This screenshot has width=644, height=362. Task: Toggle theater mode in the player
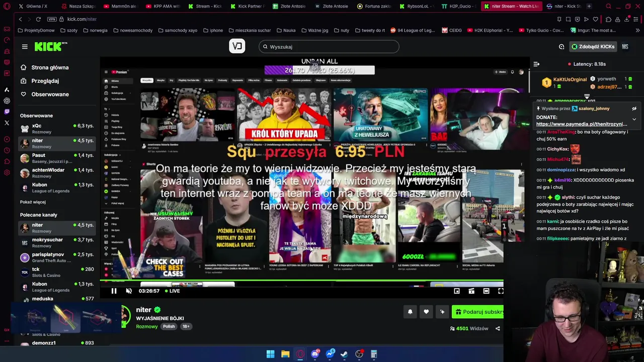(x=486, y=291)
